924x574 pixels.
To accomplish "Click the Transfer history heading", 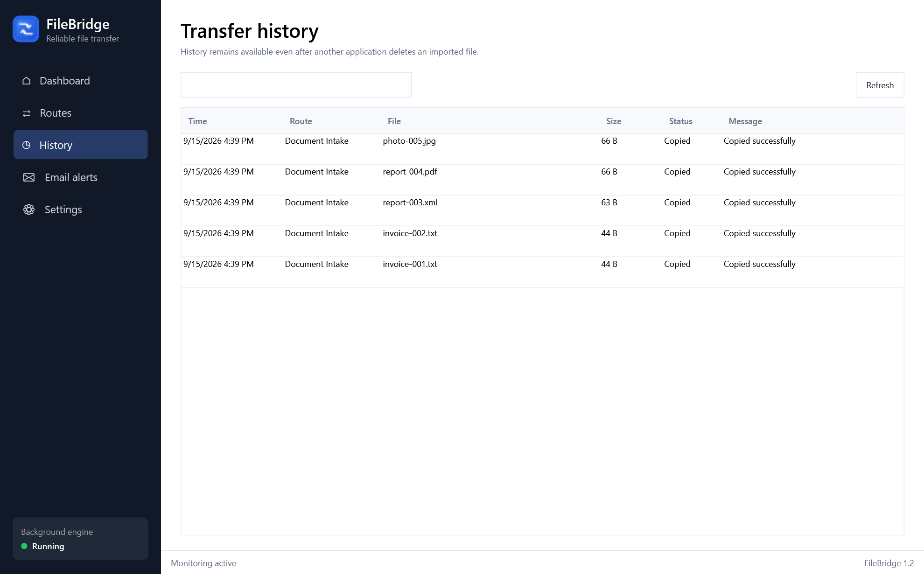I will coord(250,31).
